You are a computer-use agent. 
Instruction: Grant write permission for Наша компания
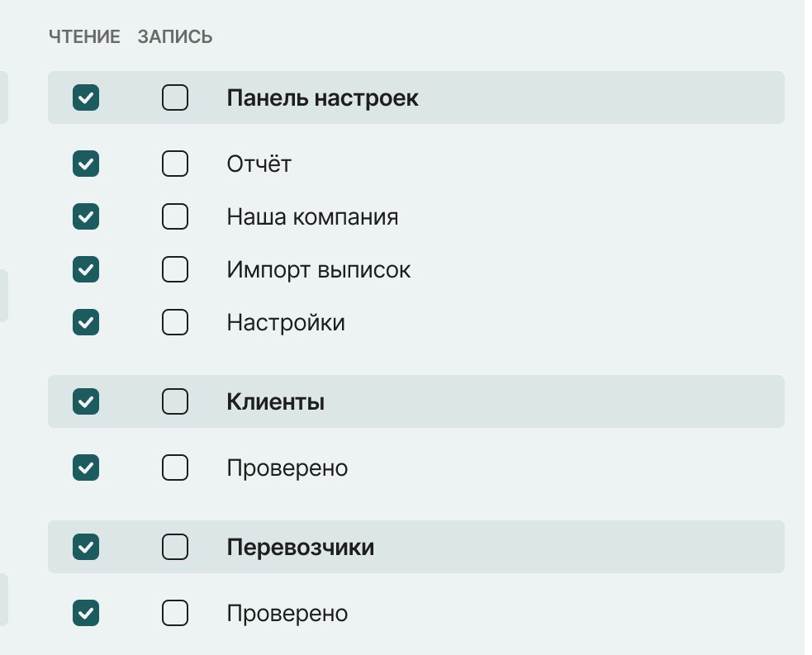pyautogui.click(x=175, y=217)
